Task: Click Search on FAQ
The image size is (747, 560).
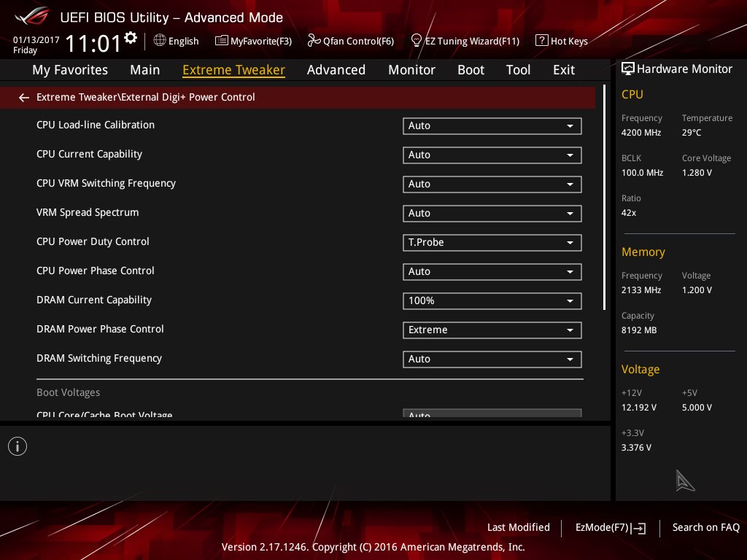Action: (x=705, y=527)
